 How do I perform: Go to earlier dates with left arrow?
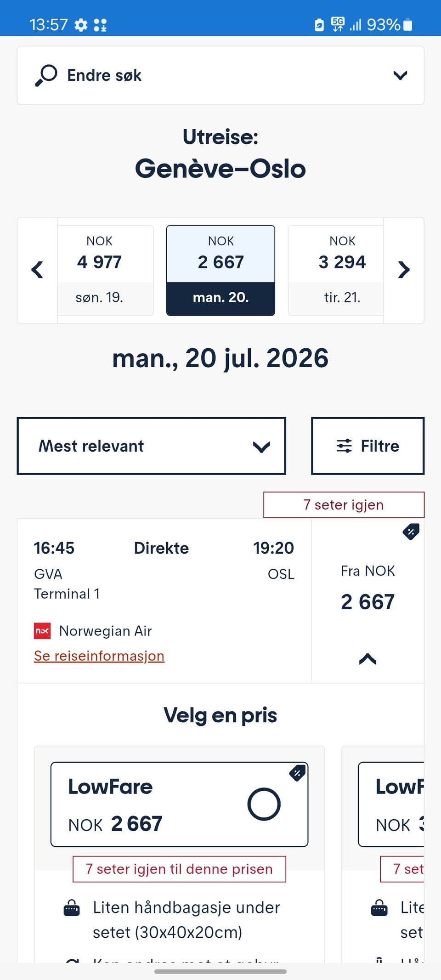pyautogui.click(x=37, y=270)
